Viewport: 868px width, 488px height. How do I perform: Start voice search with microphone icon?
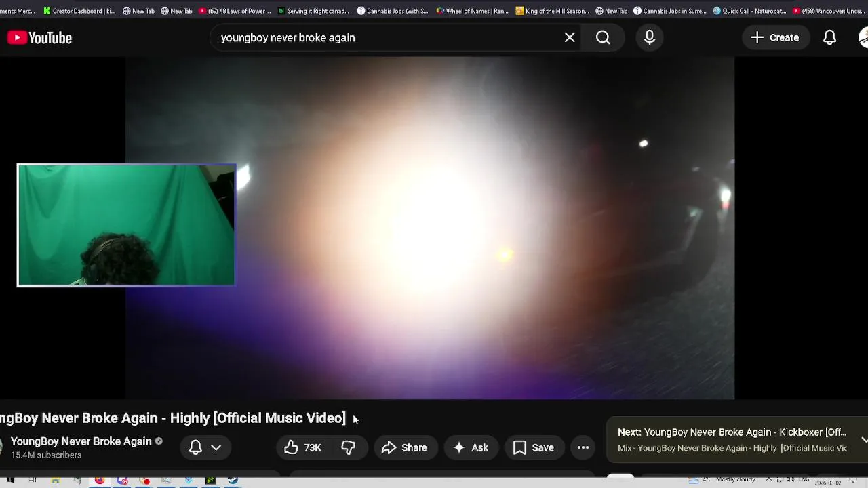tap(650, 38)
